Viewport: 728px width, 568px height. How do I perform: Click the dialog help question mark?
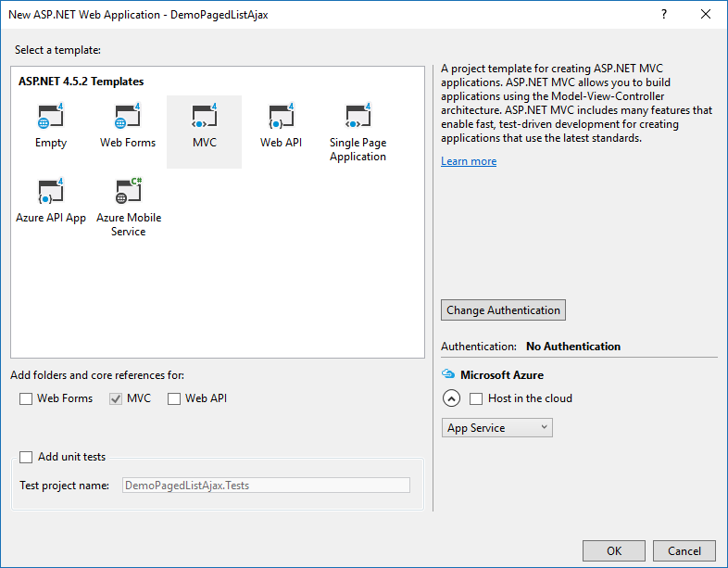click(x=664, y=15)
